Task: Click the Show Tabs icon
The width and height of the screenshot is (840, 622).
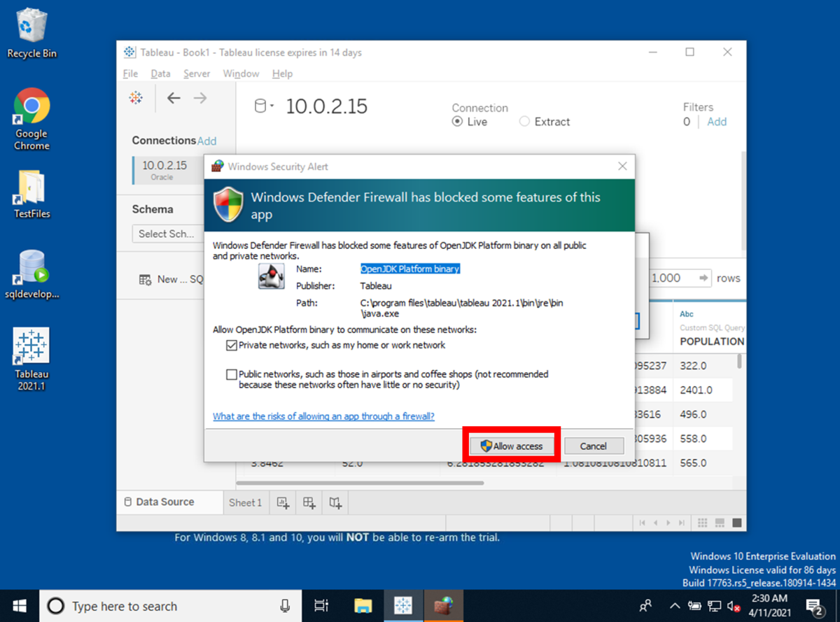Action: point(736,523)
